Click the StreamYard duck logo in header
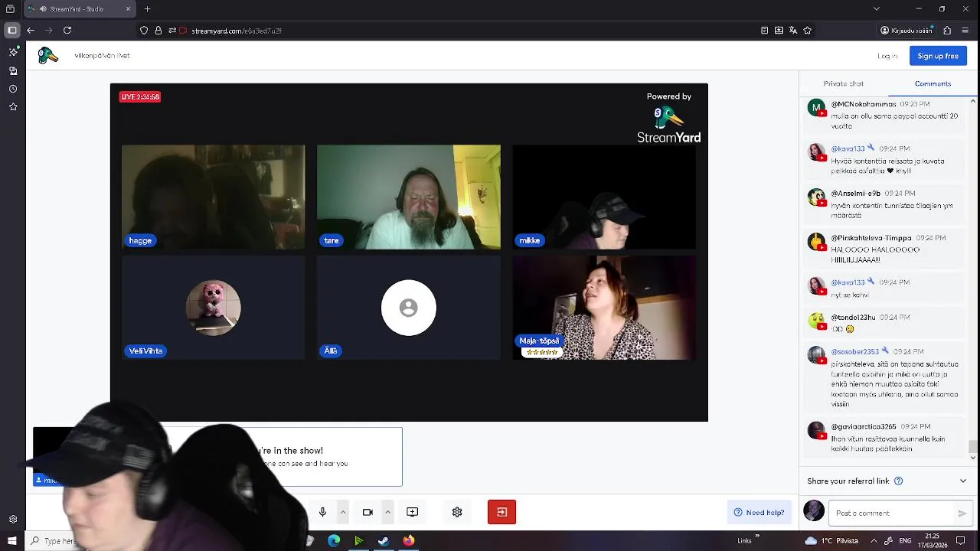 [x=48, y=55]
